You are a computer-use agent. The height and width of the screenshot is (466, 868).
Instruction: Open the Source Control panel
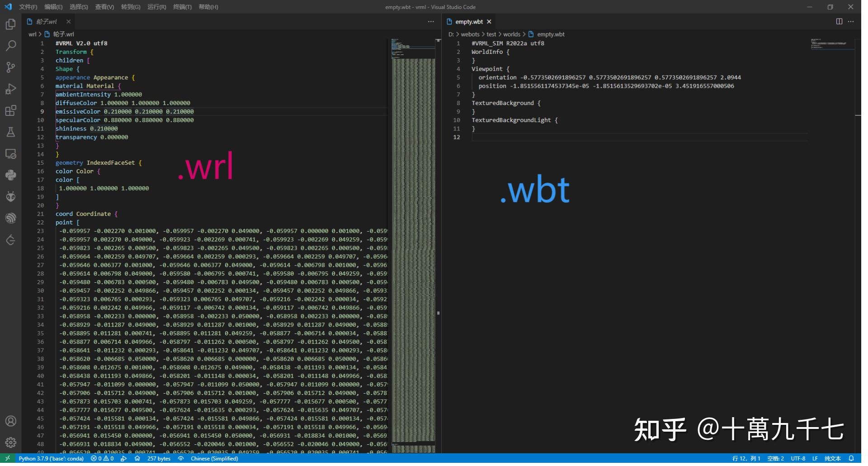(x=11, y=67)
